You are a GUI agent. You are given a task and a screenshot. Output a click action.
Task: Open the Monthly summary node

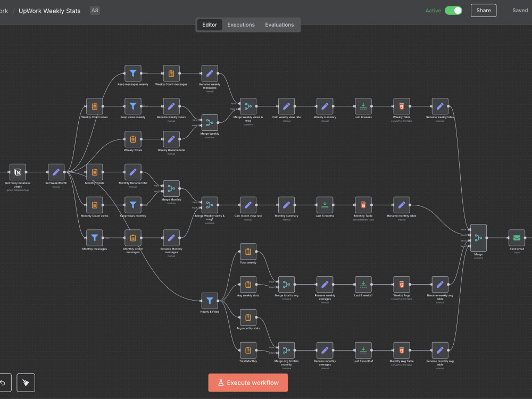(x=286, y=205)
